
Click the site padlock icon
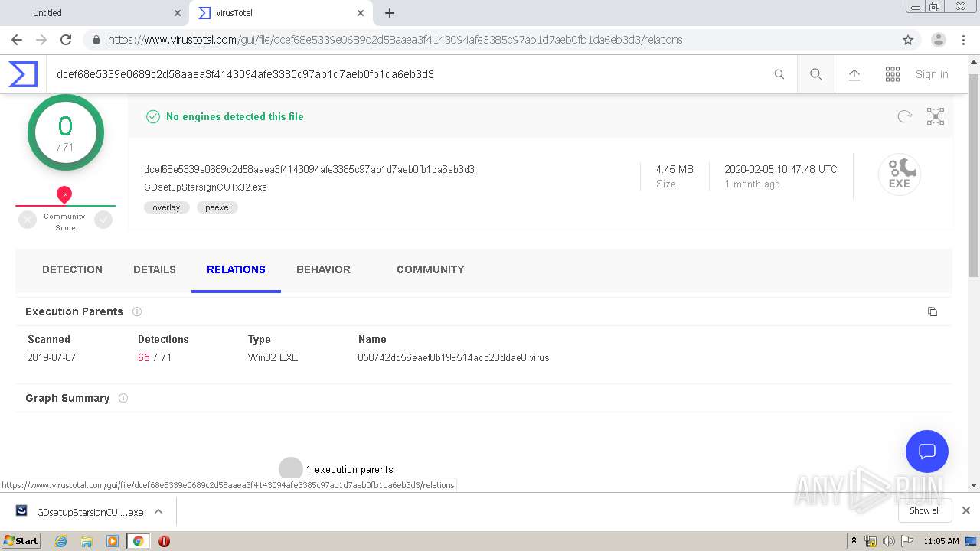(x=96, y=40)
